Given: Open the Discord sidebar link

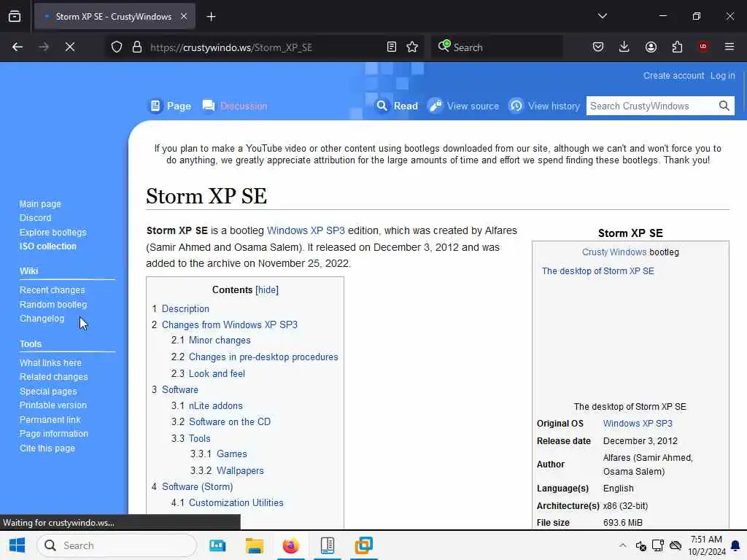Looking at the screenshot, I should click(x=35, y=217).
